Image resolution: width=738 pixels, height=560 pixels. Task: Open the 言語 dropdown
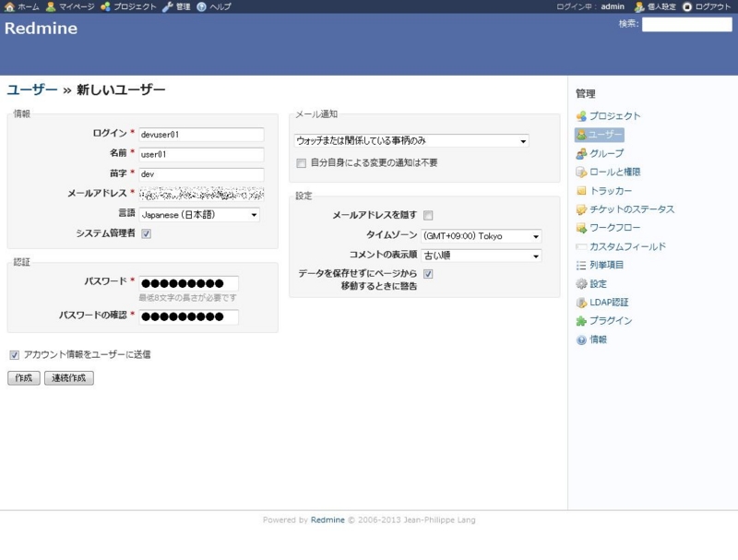tap(201, 213)
